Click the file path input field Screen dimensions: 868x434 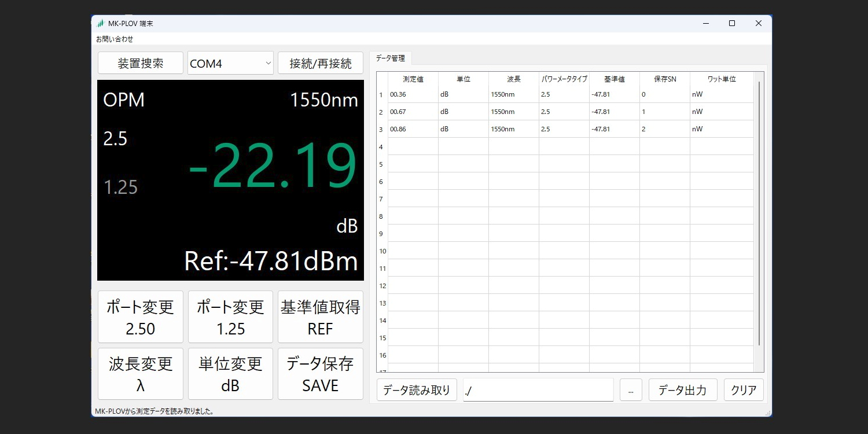tap(538, 390)
